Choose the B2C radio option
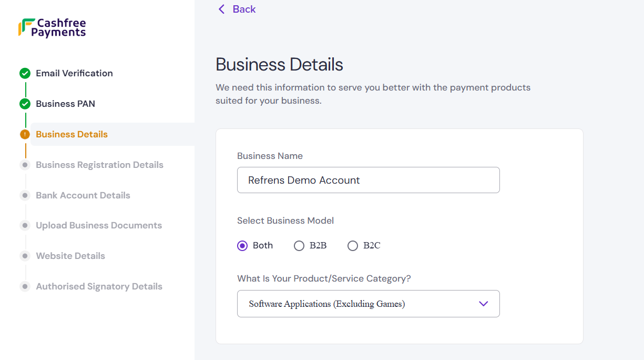 (353, 246)
